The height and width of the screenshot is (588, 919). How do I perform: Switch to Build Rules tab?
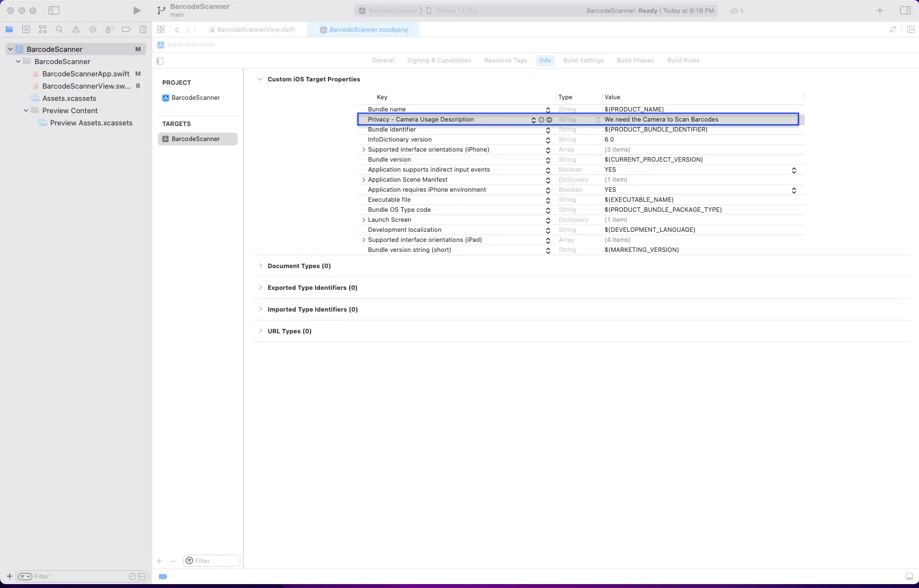683,60
